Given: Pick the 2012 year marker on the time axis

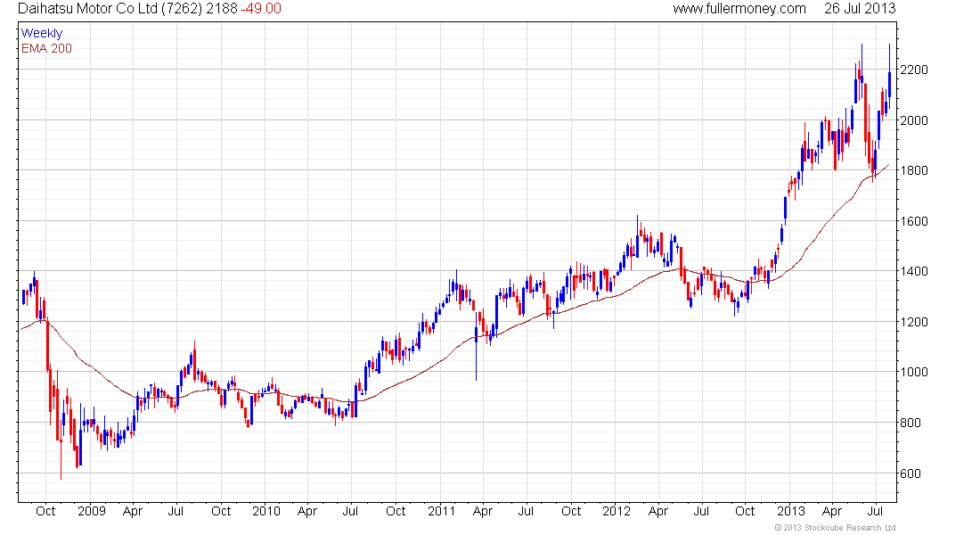Looking at the screenshot, I should [x=616, y=511].
